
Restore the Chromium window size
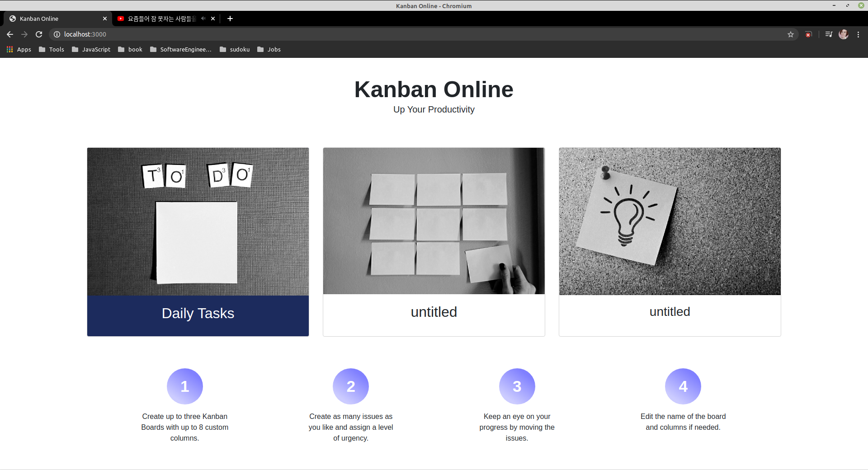tap(848, 5)
